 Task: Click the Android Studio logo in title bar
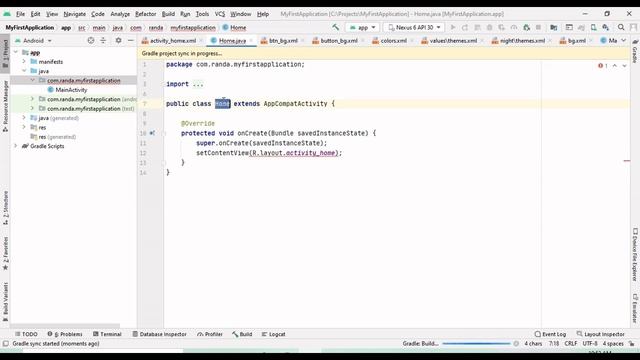point(7,14)
